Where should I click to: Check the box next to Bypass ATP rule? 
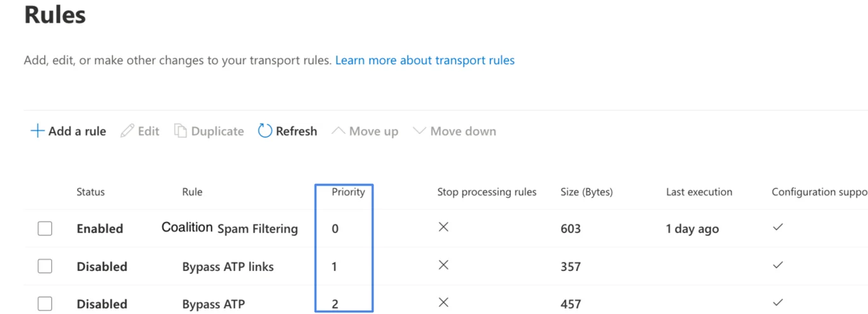[45, 304]
